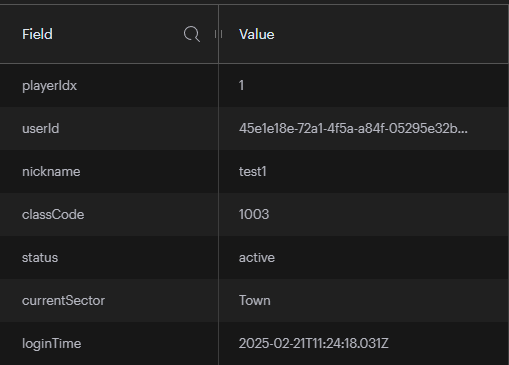Click the column resize handle between Field and Value
This screenshot has height=365, width=509.
point(218,34)
